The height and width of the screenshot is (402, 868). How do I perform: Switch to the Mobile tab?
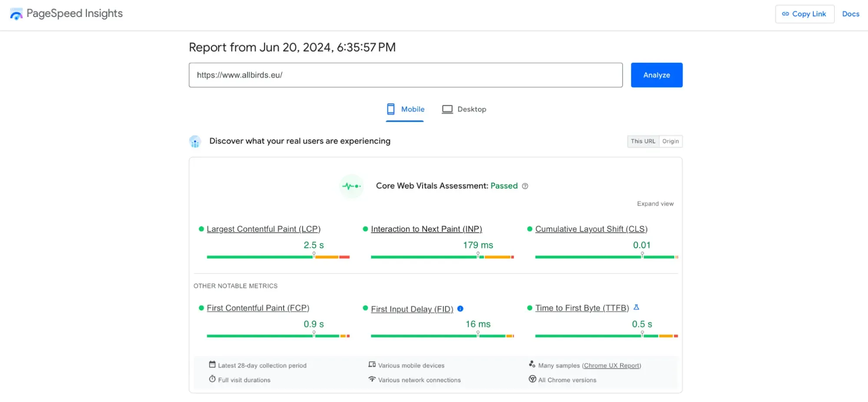pyautogui.click(x=405, y=109)
